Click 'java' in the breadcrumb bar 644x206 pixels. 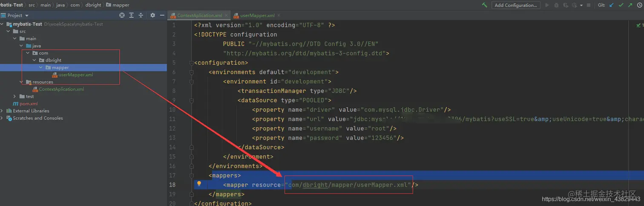tap(60, 5)
